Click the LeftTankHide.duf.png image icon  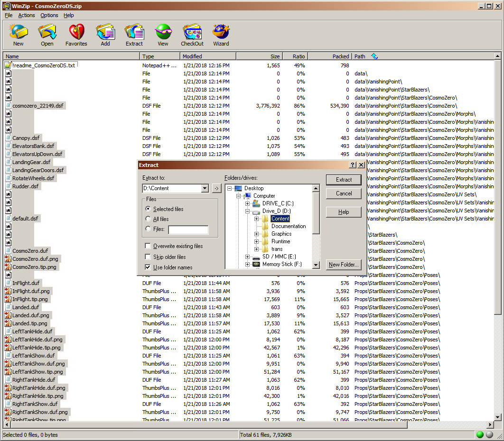8,340
